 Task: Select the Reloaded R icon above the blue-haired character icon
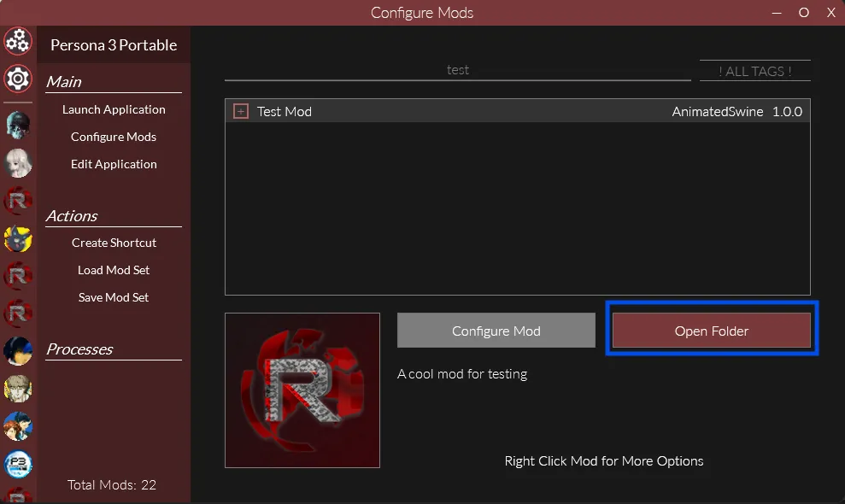tap(18, 314)
